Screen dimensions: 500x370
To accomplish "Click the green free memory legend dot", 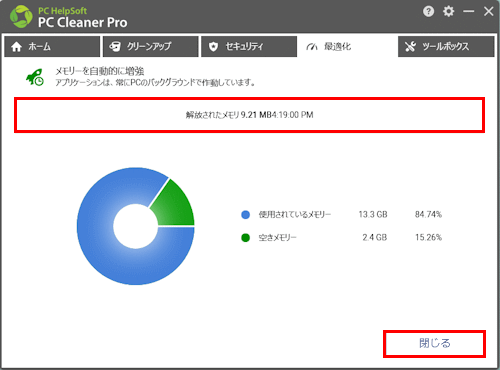I will [246, 238].
